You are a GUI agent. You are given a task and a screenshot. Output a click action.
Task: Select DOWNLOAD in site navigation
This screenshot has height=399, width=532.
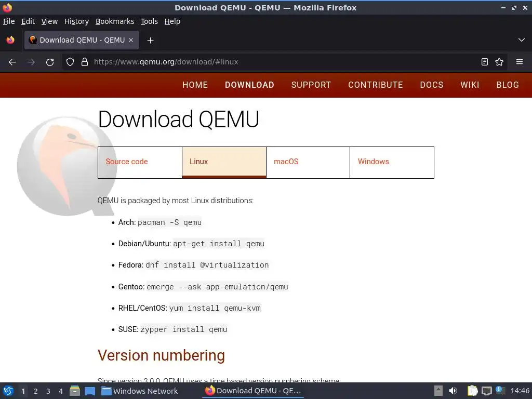coord(249,85)
